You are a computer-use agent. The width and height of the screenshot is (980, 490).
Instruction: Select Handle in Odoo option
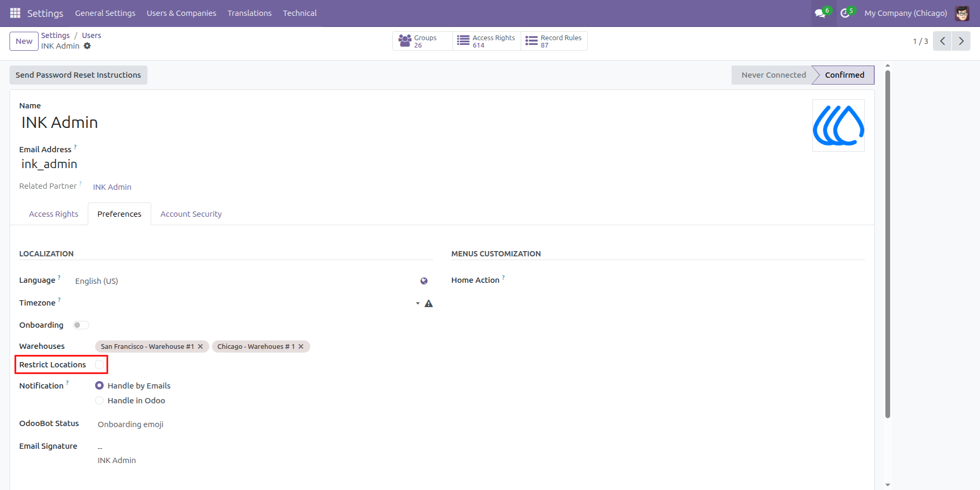pos(99,401)
